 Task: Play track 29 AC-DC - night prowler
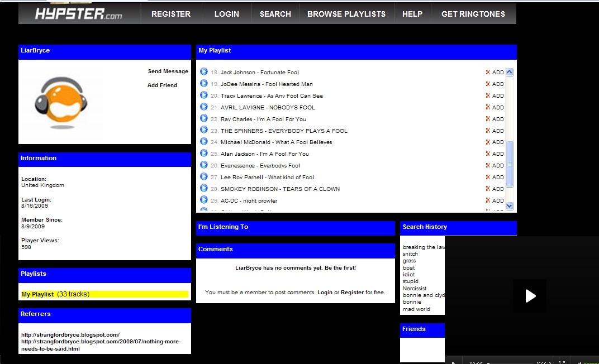point(204,200)
